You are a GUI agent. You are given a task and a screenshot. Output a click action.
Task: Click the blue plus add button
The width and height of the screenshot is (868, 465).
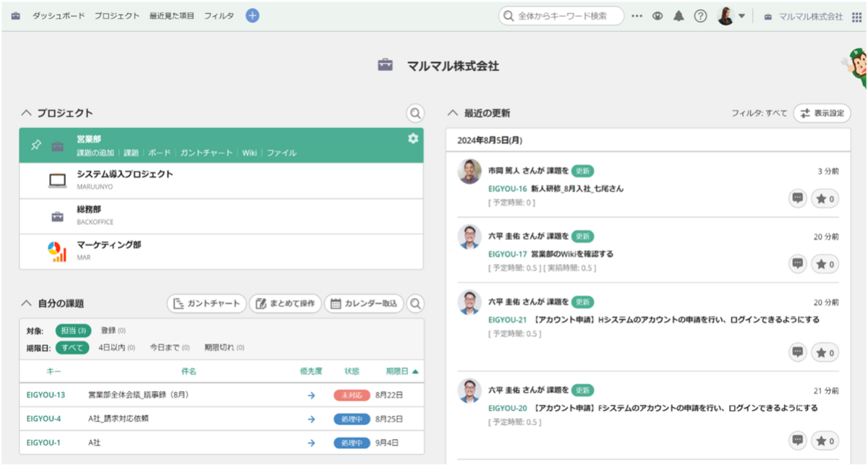point(252,16)
